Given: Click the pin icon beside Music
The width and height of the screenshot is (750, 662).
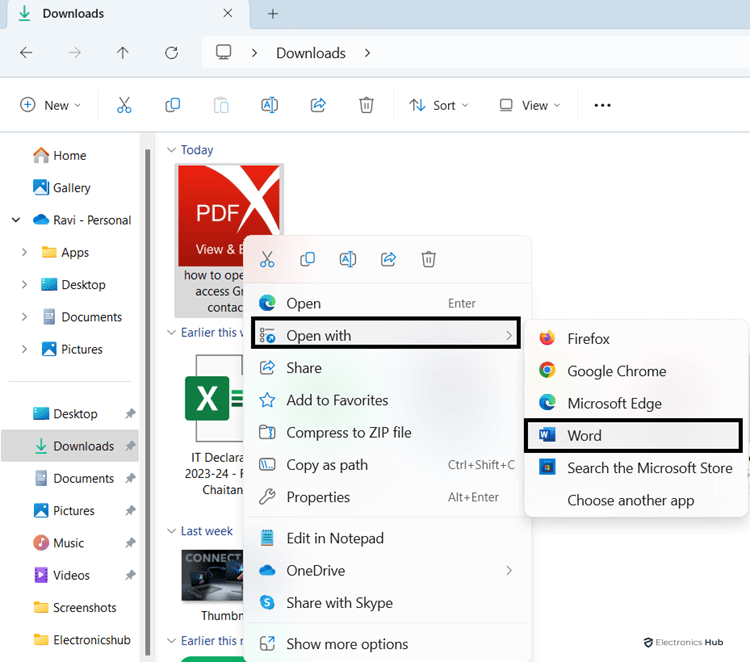Looking at the screenshot, I should (130, 543).
